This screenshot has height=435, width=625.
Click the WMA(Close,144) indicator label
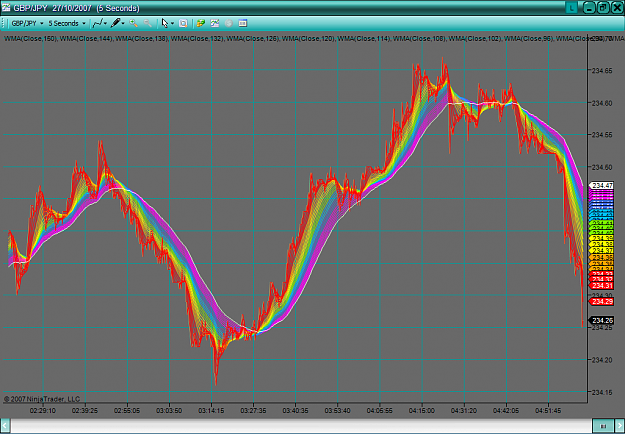click(86, 38)
